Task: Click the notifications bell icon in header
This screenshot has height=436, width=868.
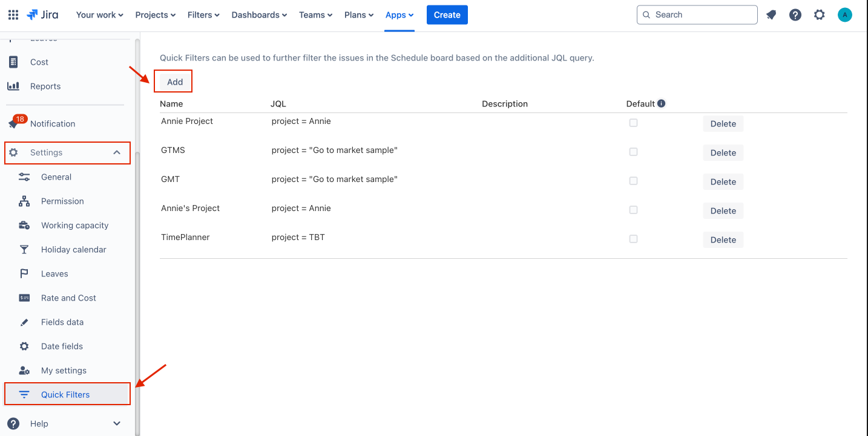Action: (771, 15)
